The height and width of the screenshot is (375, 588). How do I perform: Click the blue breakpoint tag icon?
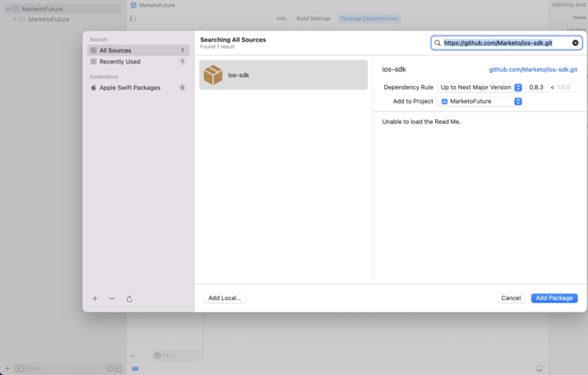(136, 369)
